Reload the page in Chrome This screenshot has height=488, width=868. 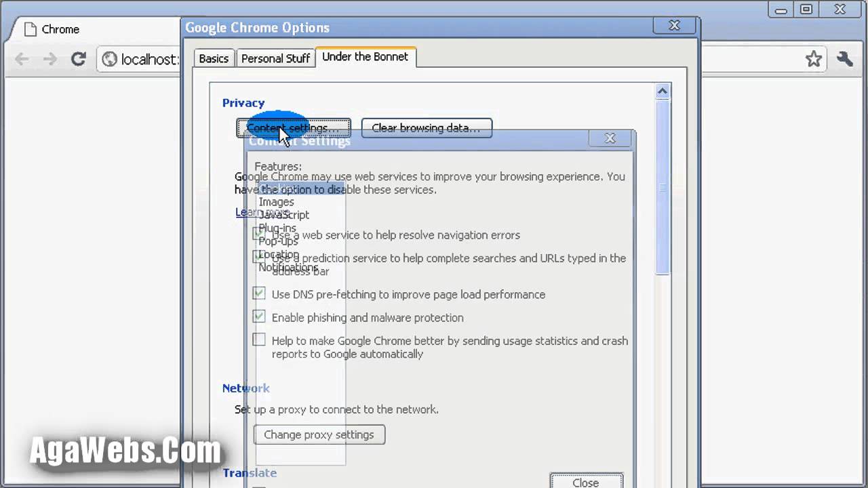click(x=79, y=59)
